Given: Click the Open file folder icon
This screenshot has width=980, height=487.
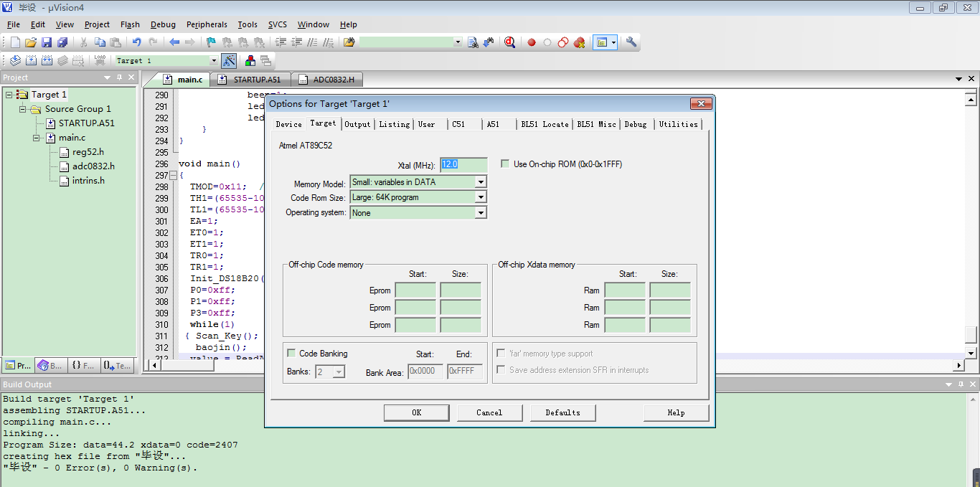Looking at the screenshot, I should (31, 42).
